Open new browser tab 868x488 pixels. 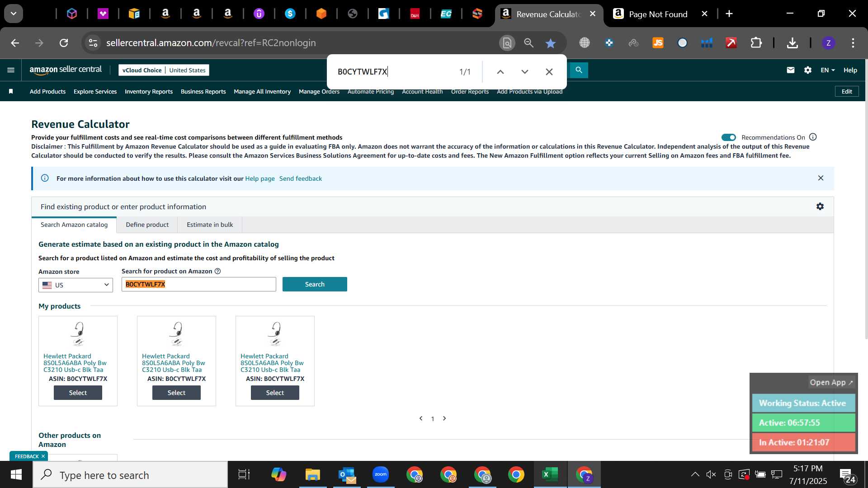point(729,14)
